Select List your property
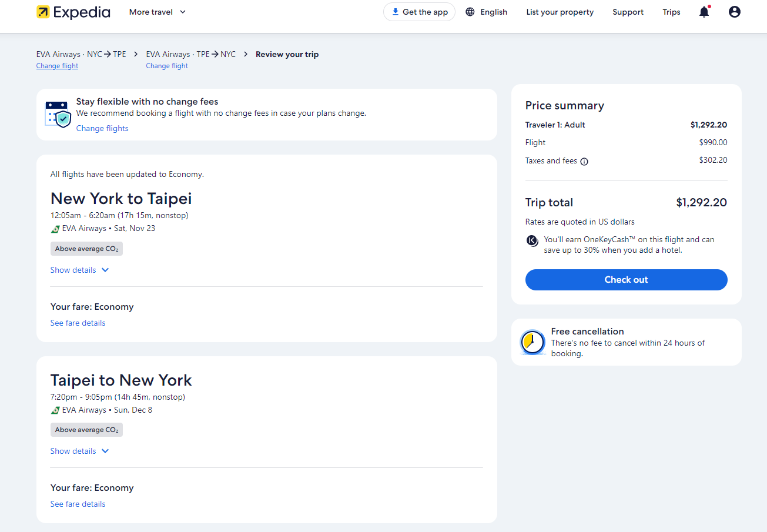 (x=560, y=12)
